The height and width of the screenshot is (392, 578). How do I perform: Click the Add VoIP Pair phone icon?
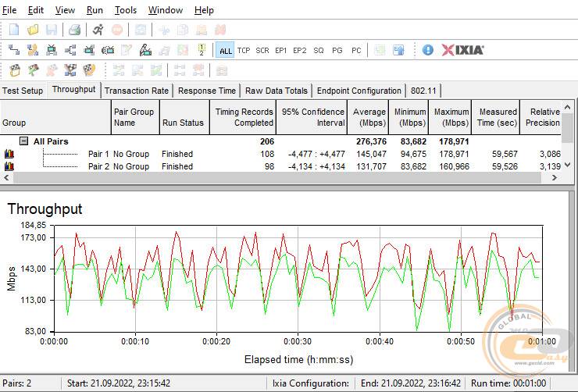33,50
